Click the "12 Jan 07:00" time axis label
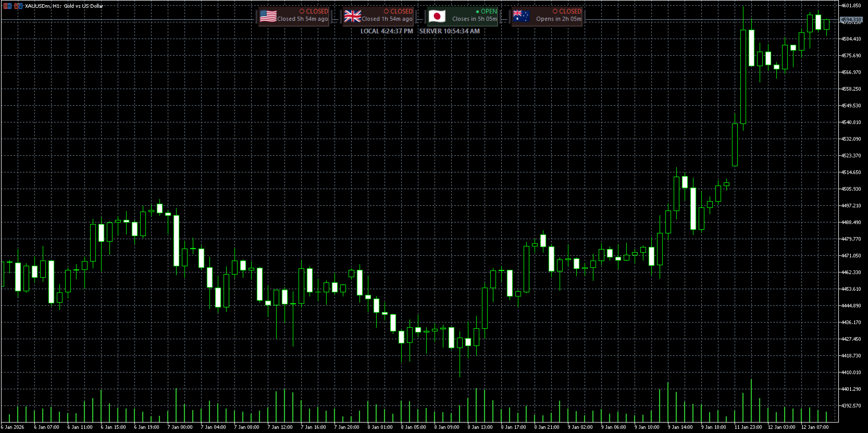868x433 pixels. coord(815,427)
